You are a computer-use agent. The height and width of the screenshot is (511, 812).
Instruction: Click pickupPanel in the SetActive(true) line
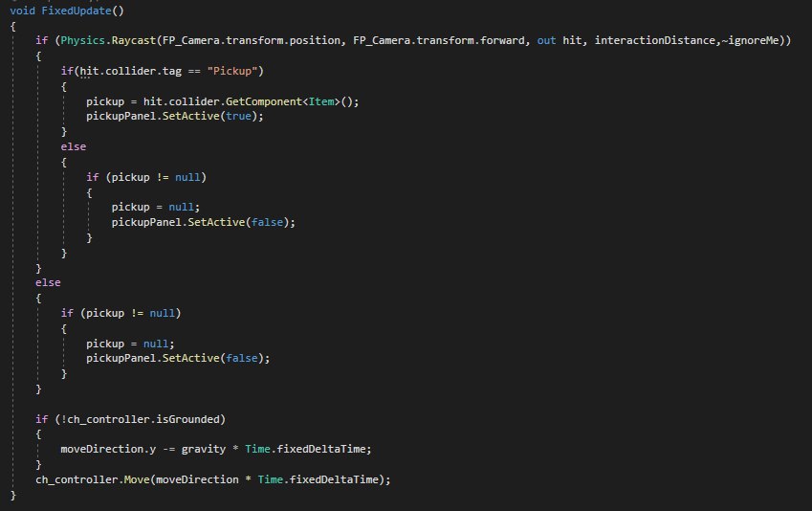[121, 116]
